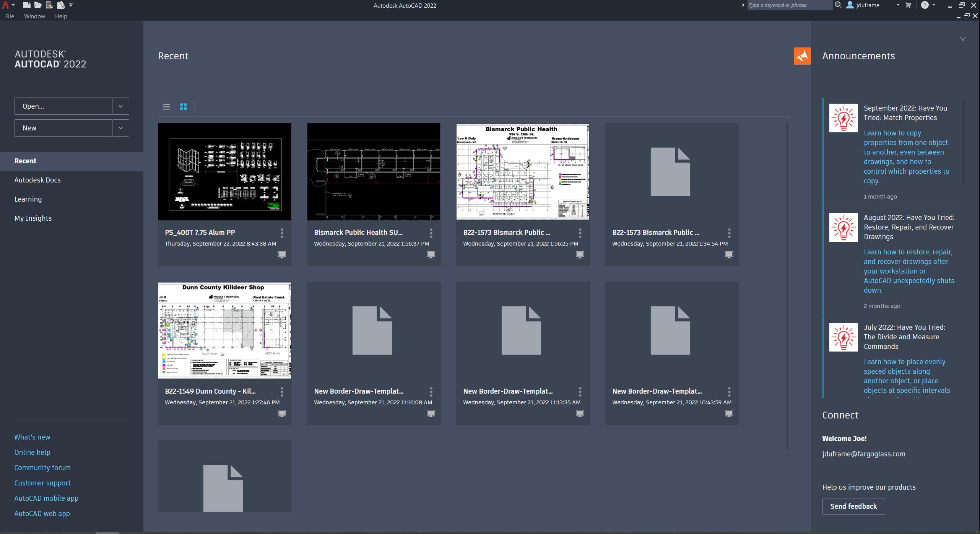Open the Window menu
Viewport: 980px width, 534px height.
[x=34, y=16]
